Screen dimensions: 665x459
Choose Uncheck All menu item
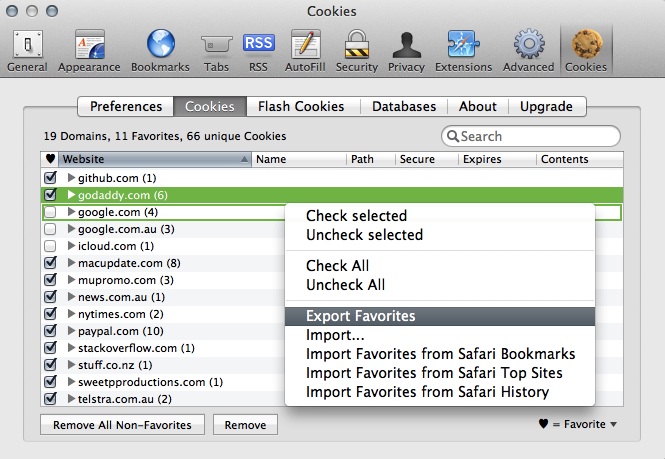(x=440, y=285)
